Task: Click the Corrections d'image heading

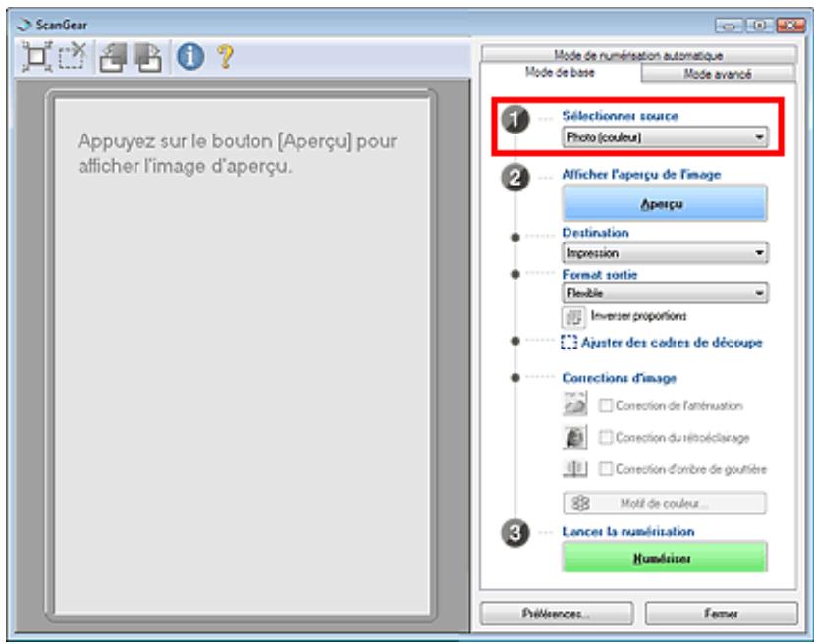Action: click(x=619, y=378)
